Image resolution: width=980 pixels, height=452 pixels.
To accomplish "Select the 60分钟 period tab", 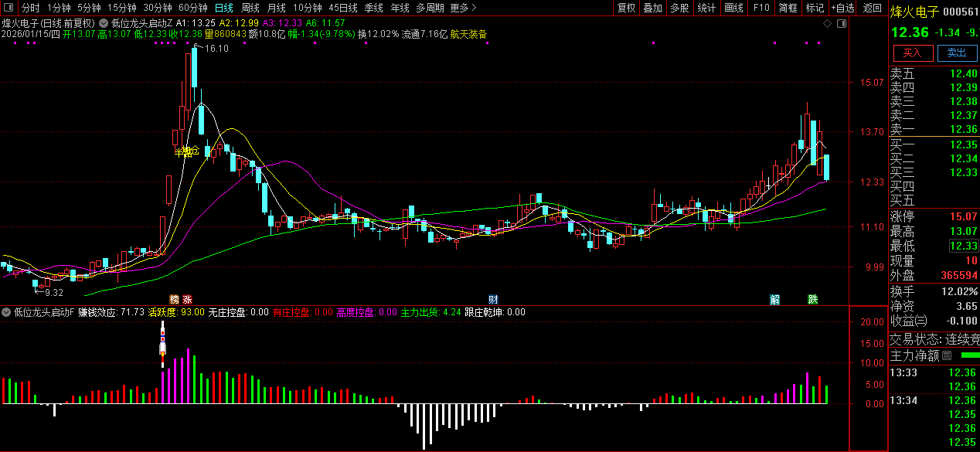I will pos(192,8).
